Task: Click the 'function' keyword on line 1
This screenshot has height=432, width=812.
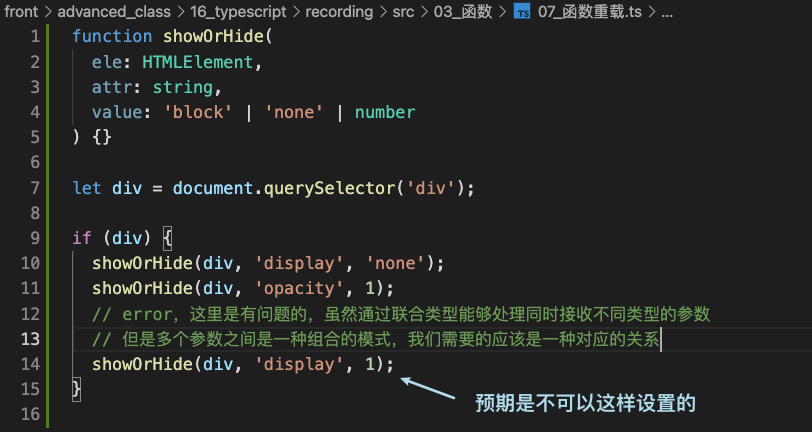Action: tap(112, 37)
